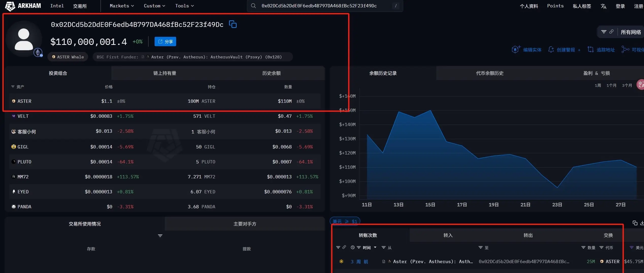Open the Intel menu item
This screenshot has width=644, height=273.
click(x=57, y=6)
